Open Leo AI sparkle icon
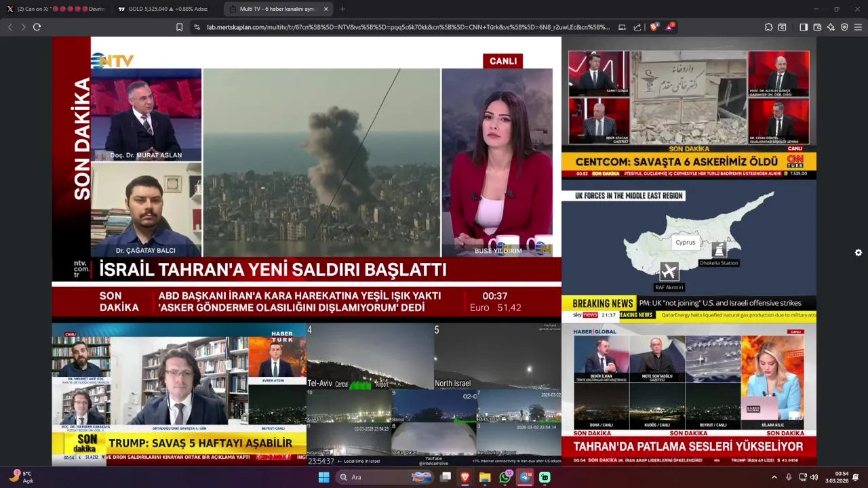Viewport: 868px width, 488px height. coord(831,27)
